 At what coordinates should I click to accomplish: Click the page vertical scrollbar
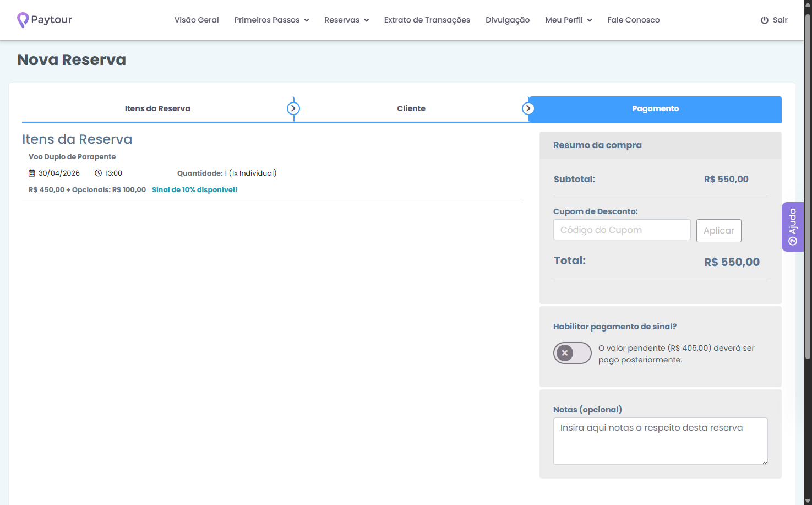[x=808, y=187]
